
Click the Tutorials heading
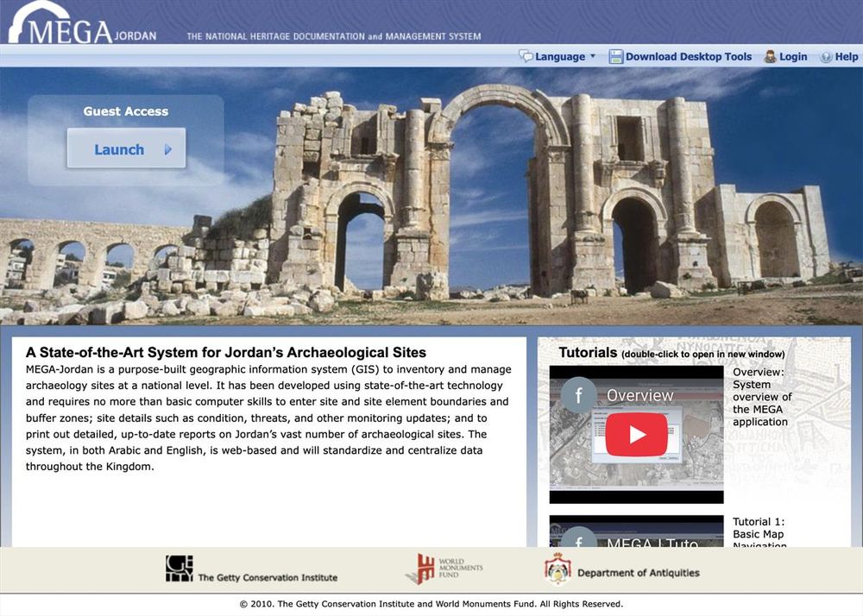(588, 353)
